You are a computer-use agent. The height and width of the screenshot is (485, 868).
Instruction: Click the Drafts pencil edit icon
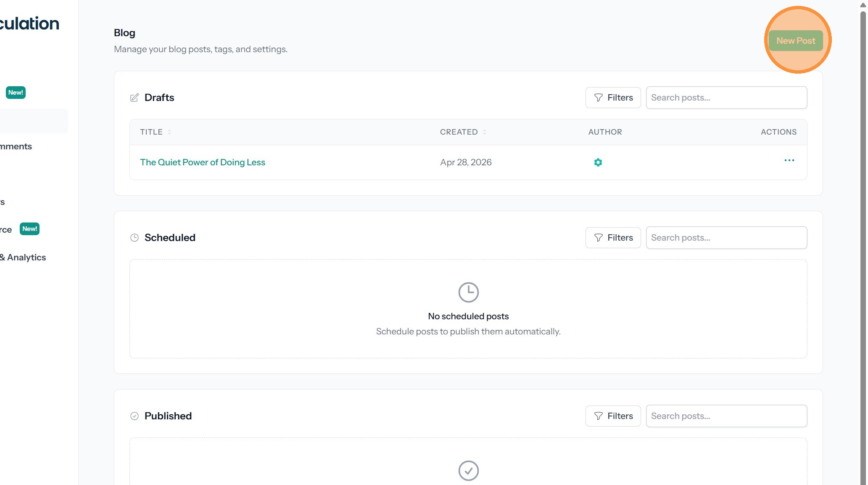pyautogui.click(x=135, y=98)
